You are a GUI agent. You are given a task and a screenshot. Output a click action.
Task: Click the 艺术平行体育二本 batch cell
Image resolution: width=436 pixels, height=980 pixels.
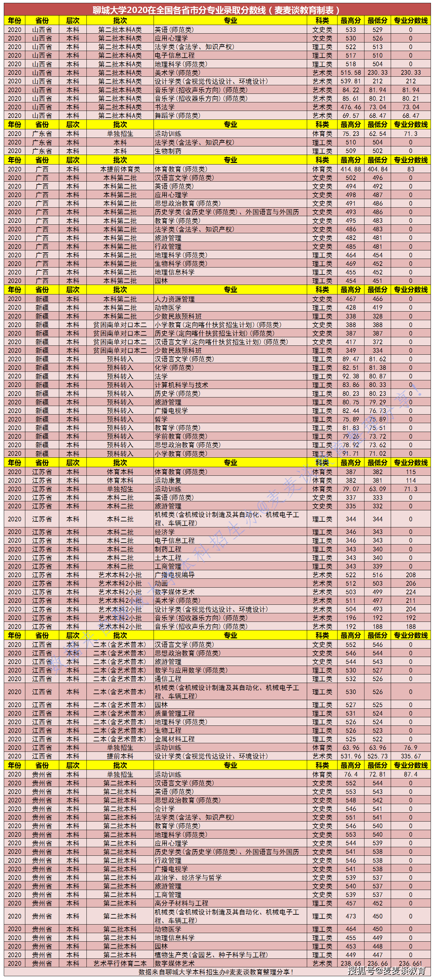click(x=120, y=963)
